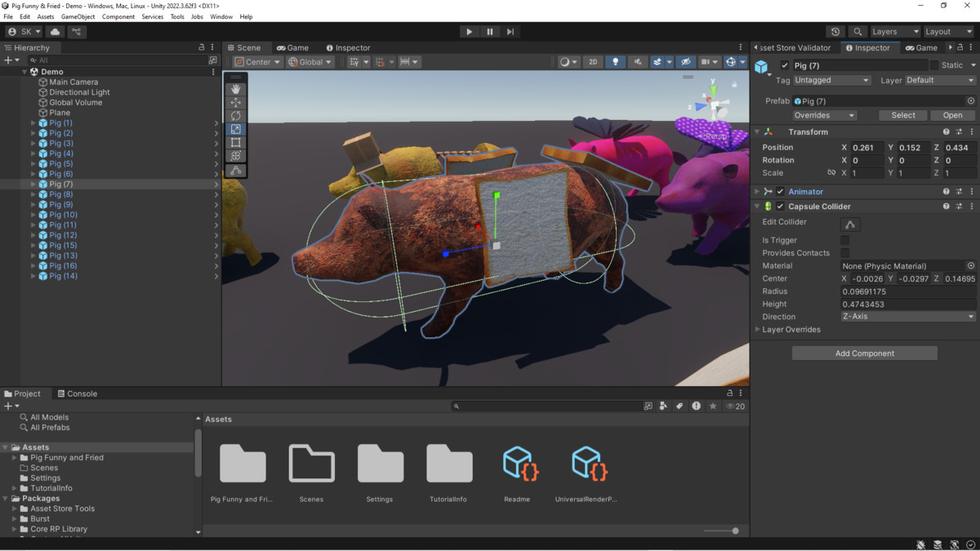Click the scene orientation gizmo
The width and height of the screenshot is (980, 551).
[x=713, y=104]
